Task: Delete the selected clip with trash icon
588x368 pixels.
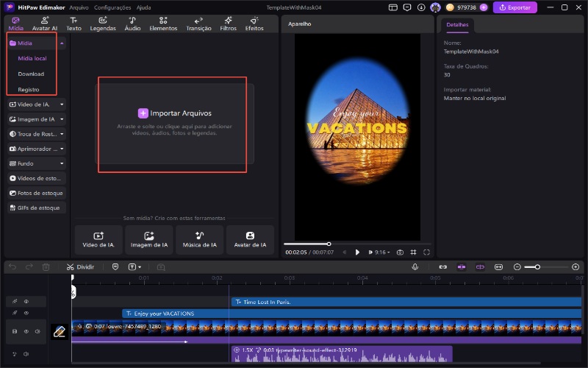Action: [x=46, y=267]
